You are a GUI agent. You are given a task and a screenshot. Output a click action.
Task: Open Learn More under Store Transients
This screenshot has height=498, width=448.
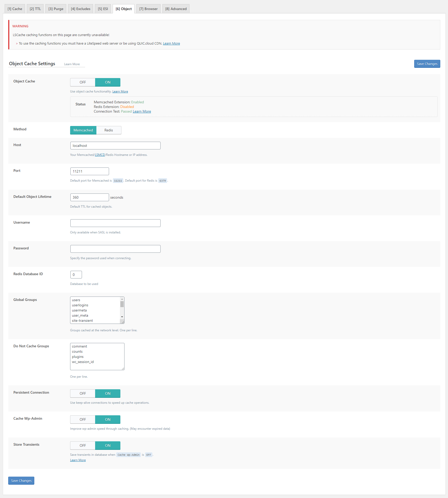(x=78, y=460)
